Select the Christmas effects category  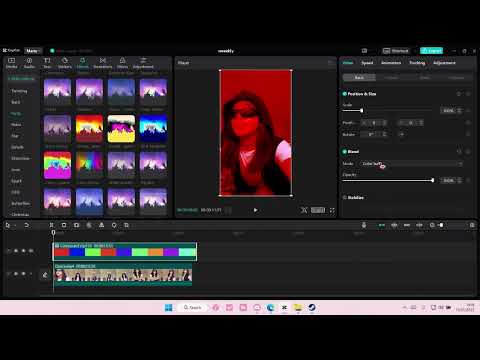[20, 215]
